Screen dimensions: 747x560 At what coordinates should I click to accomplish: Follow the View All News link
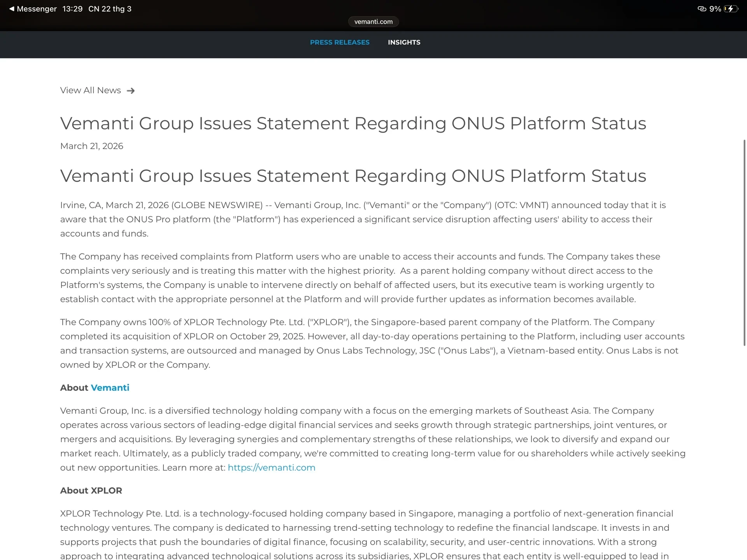tap(90, 90)
